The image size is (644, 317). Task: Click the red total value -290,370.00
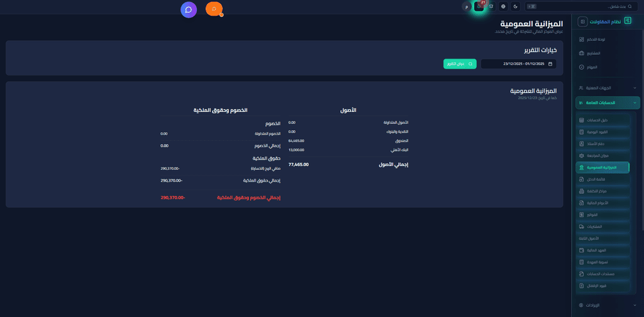pos(173,197)
